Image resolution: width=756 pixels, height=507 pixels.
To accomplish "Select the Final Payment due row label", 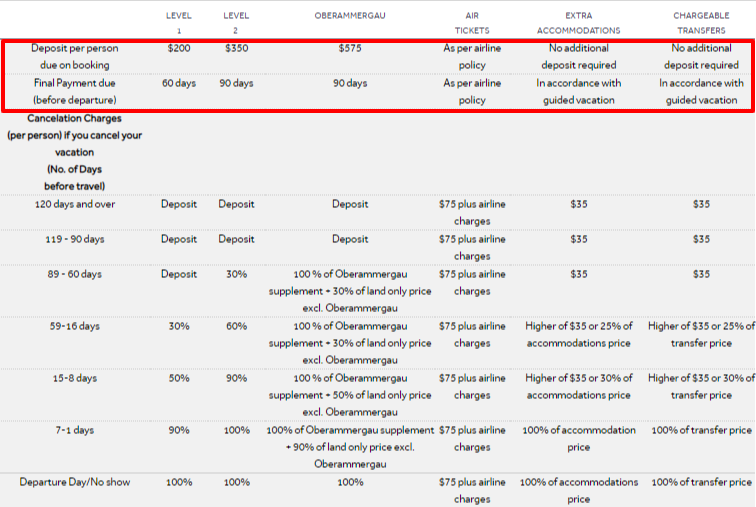I will [x=75, y=92].
